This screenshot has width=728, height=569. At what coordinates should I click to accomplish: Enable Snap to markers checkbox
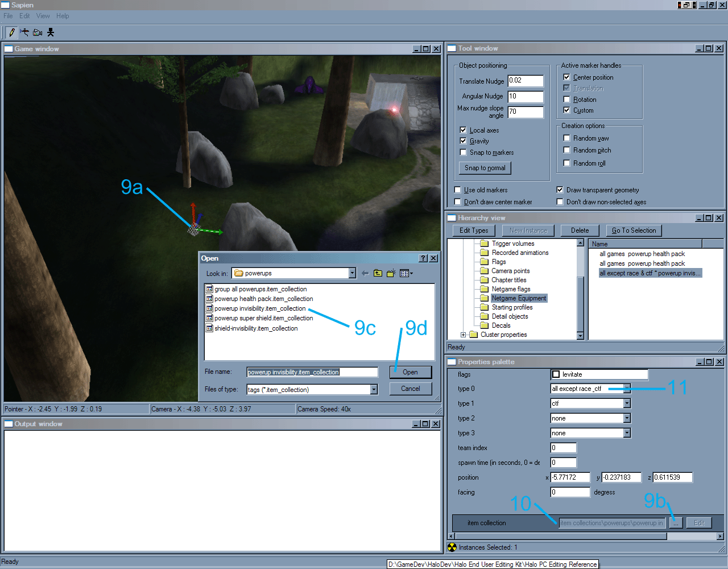pyautogui.click(x=463, y=152)
